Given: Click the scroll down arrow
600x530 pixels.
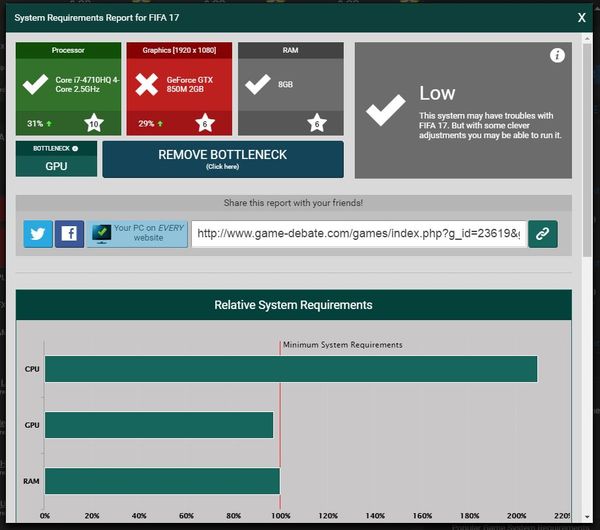Looking at the screenshot, I should (587, 517).
